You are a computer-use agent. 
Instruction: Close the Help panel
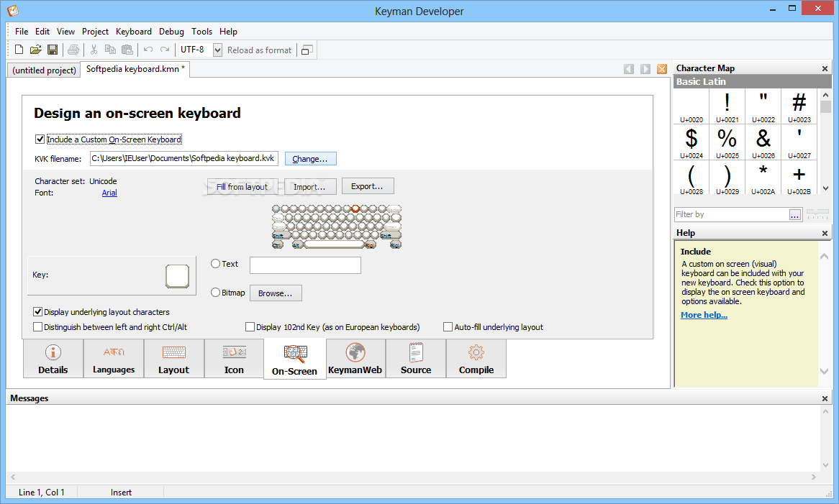[x=825, y=233]
